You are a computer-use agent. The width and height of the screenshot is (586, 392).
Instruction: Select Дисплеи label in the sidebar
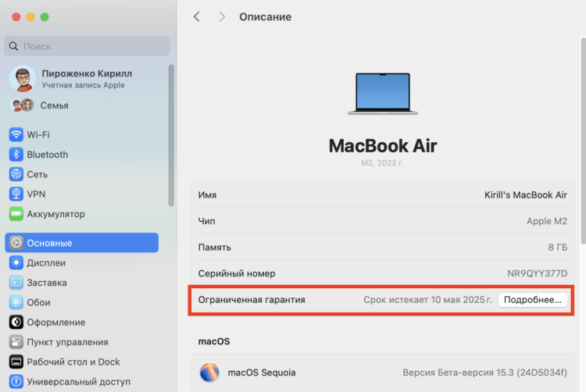point(46,262)
